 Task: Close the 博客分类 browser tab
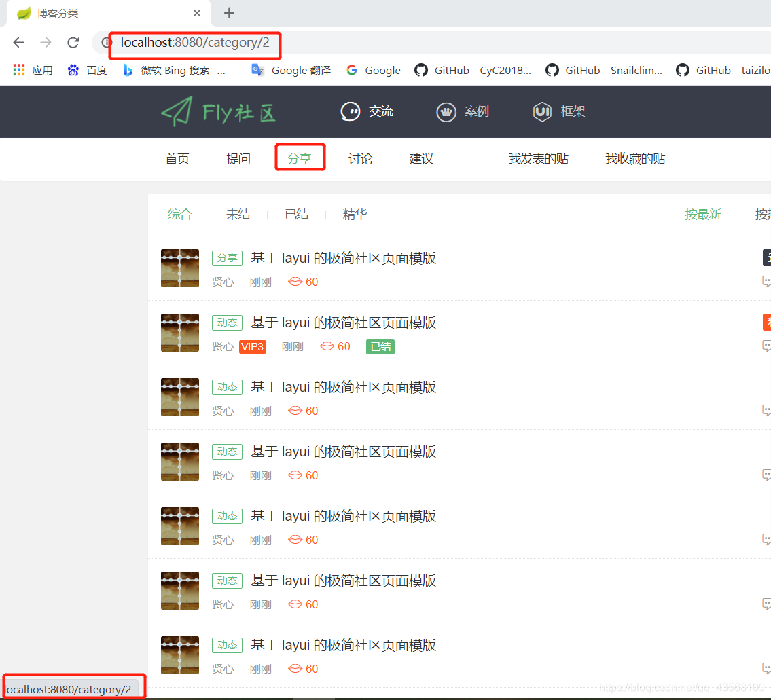click(197, 14)
